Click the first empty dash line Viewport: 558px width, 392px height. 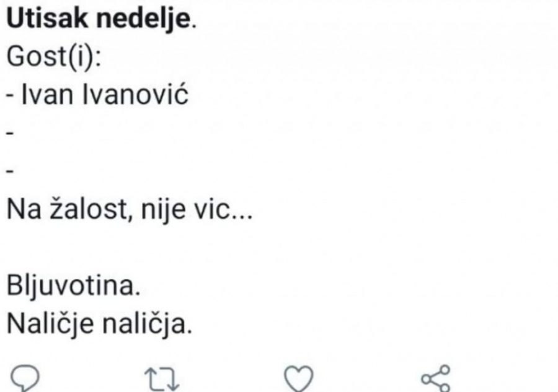(x=10, y=133)
